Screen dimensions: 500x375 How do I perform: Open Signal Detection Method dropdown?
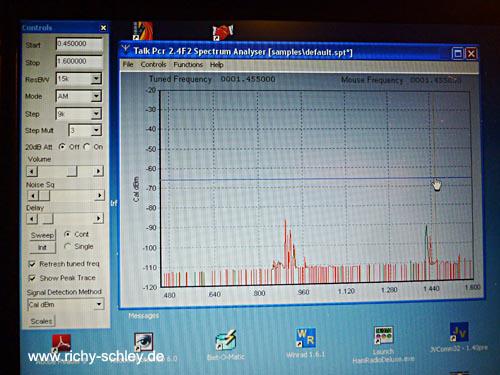[x=99, y=304]
